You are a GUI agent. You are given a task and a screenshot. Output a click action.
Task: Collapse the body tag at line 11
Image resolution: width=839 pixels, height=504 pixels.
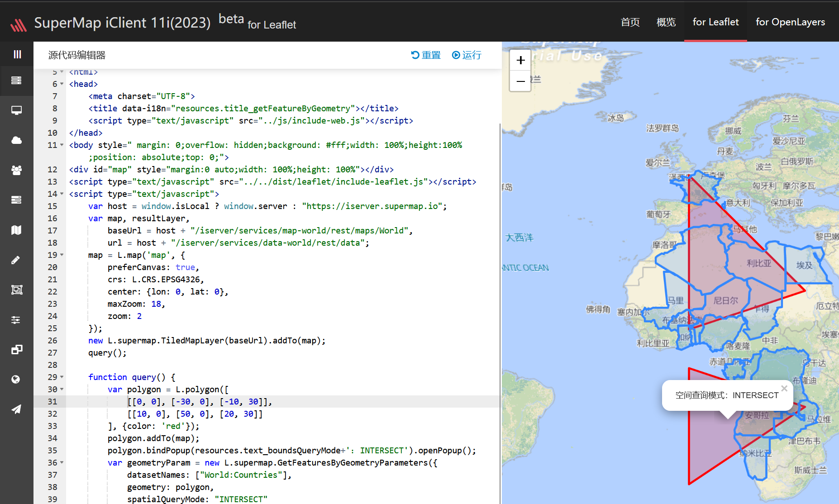(62, 145)
